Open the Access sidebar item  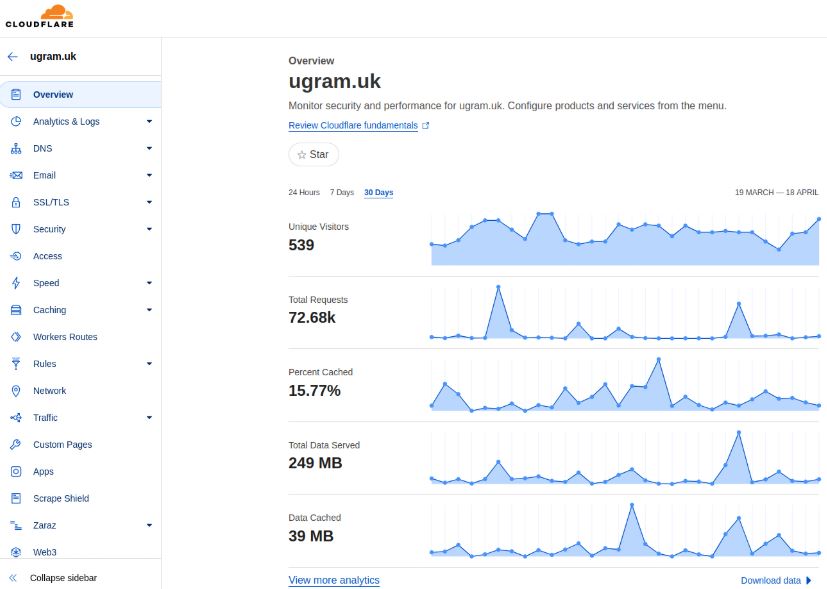(81, 256)
